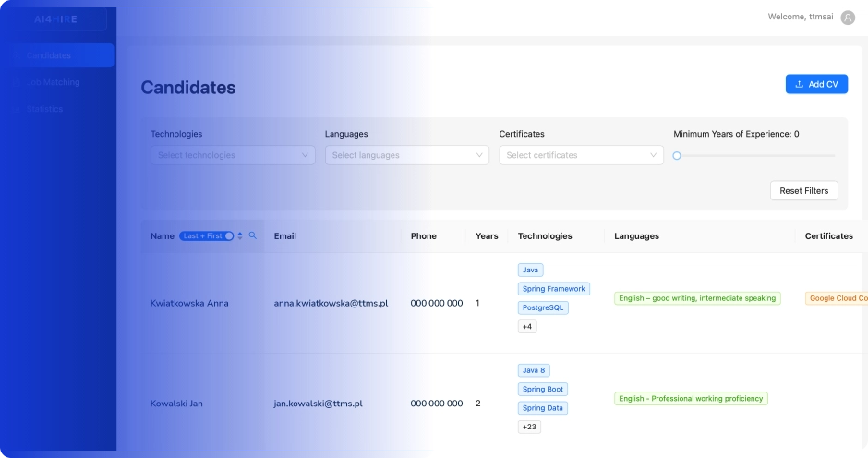Screen dimensions: 868x458
Task: Click the Years column header
Action: tap(487, 236)
